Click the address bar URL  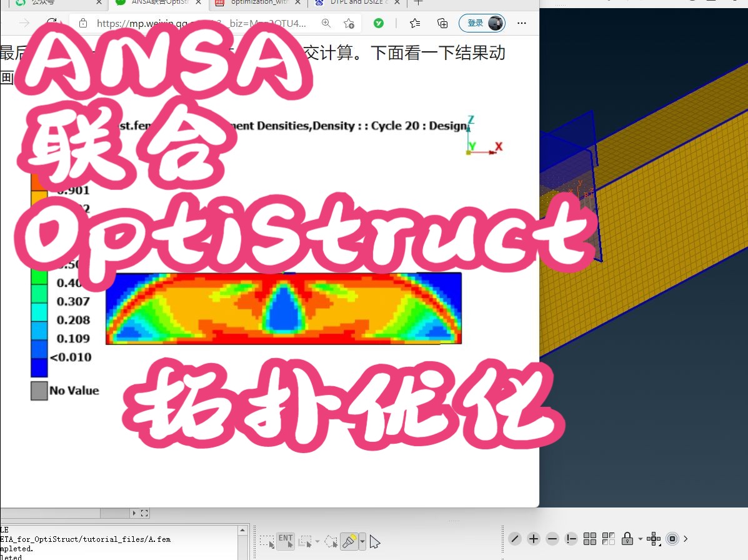[x=201, y=23]
